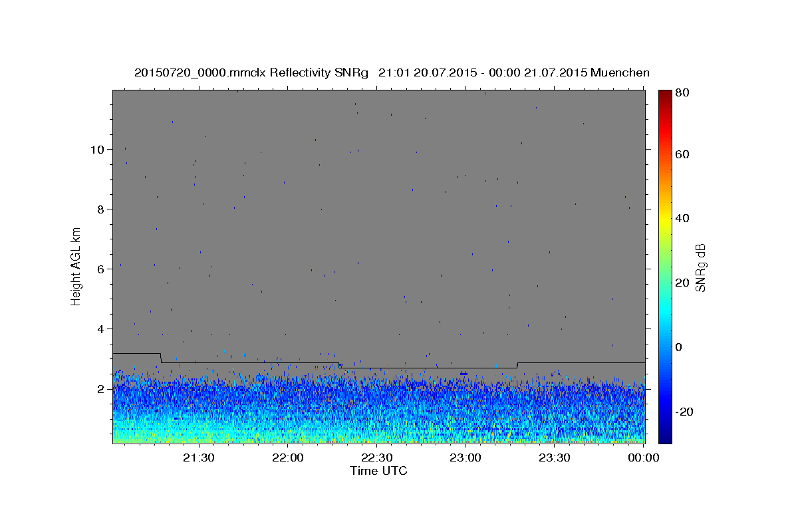The image size is (798, 532).
Task: Click the height tick label 10
Action: pyautogui.click(x=98, y=149)
